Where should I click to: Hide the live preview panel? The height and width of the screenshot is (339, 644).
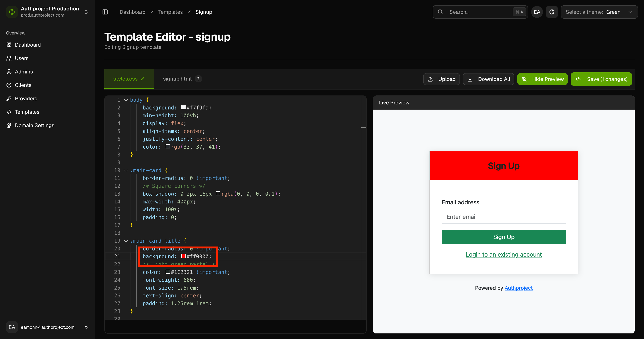542,79
